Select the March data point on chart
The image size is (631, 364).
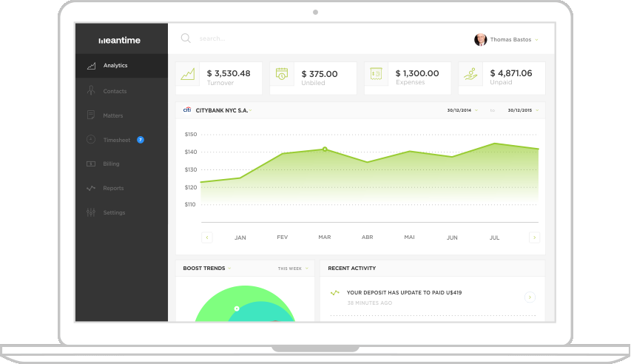[x=324, y=149]
